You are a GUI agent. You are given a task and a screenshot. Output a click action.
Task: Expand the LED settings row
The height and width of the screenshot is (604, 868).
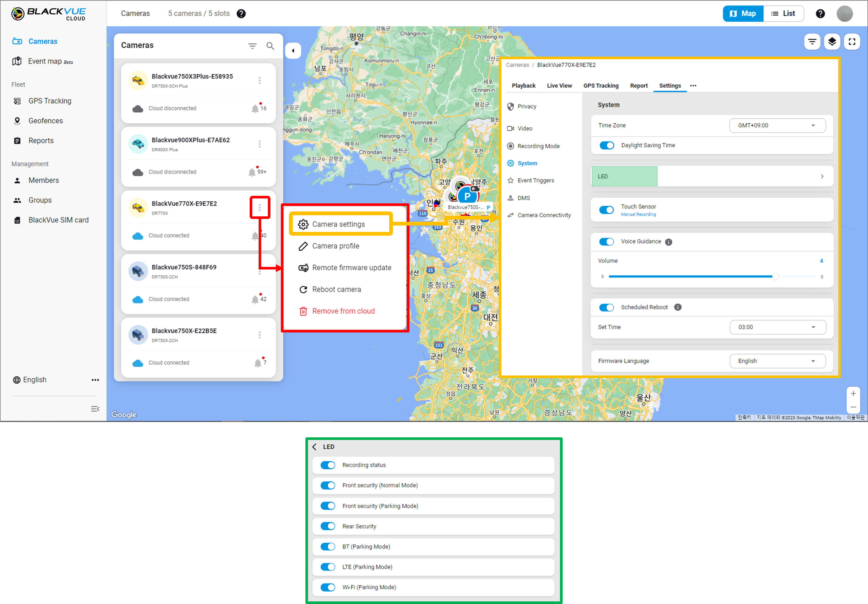click(x=712, y=176)
